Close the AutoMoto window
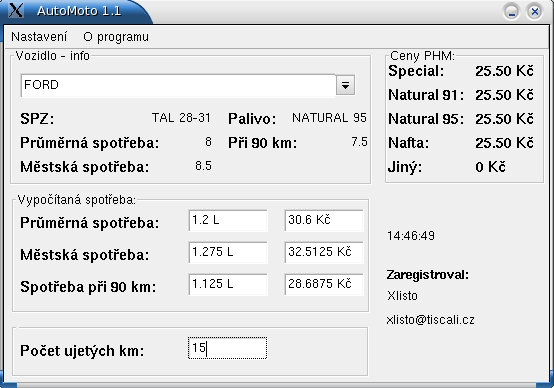The image size is (554, 388). coord(535,12)
